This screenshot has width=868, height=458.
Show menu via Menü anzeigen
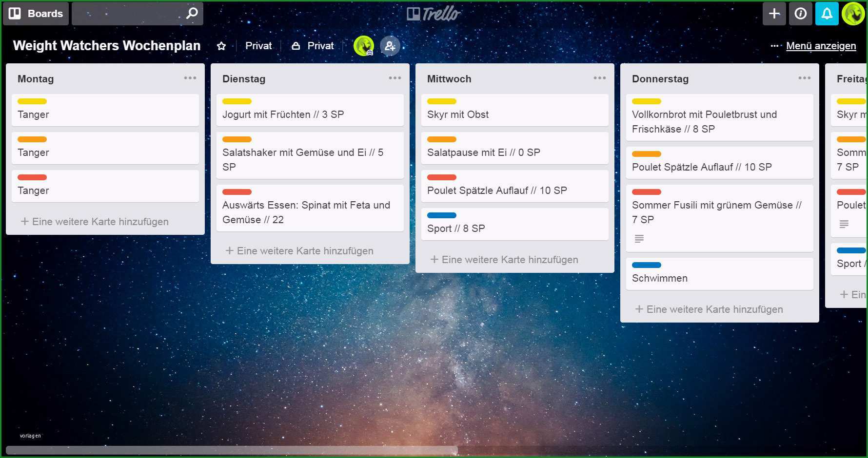click(821, 46)
